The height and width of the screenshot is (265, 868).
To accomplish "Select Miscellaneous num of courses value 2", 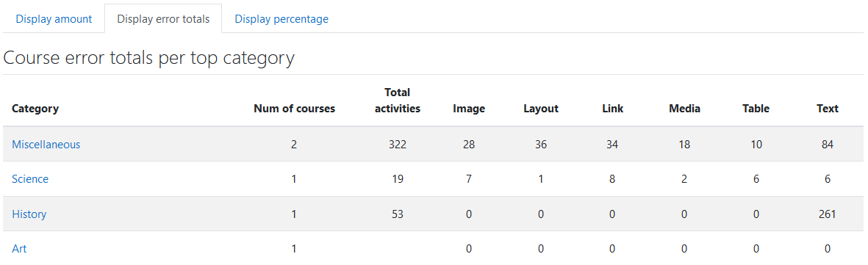I will tap(294, 145).
